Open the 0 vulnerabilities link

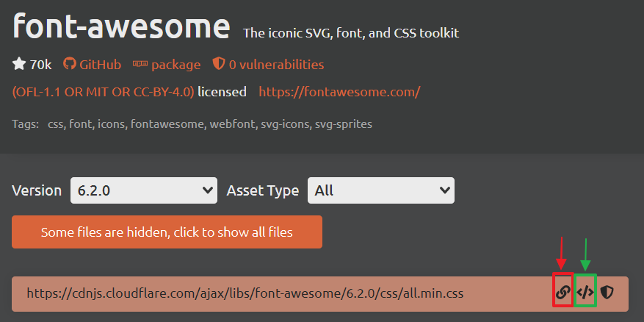[x=276, y=65]
